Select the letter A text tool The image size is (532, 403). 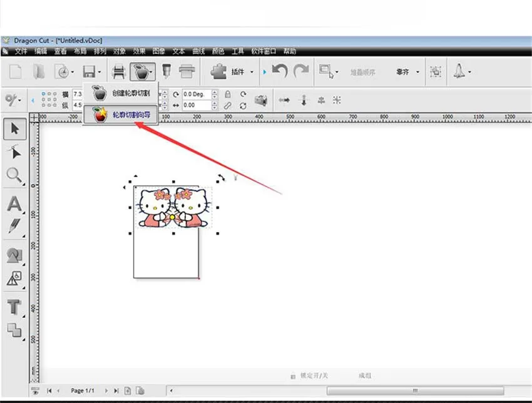(x=14, y=204)
